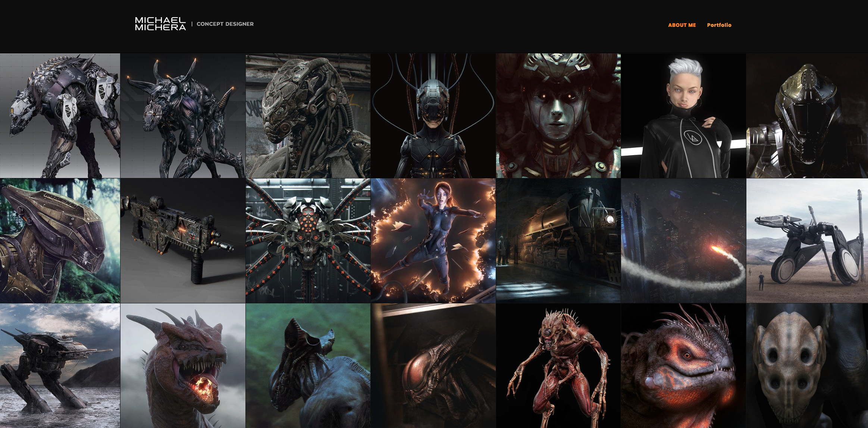
Task: Open the fire-breathing dragon head thumbnail
Action: pyautogui.click(x=183, y=366)
